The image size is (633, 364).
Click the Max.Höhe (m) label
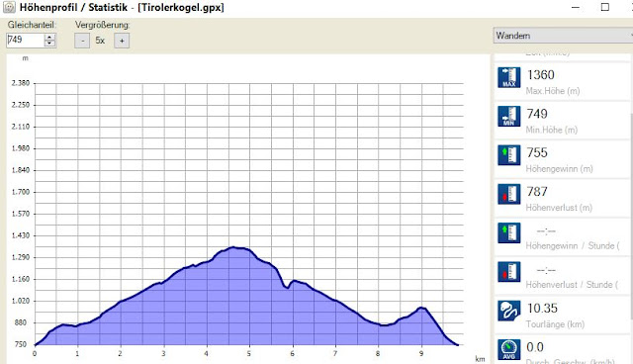[553, 91]
